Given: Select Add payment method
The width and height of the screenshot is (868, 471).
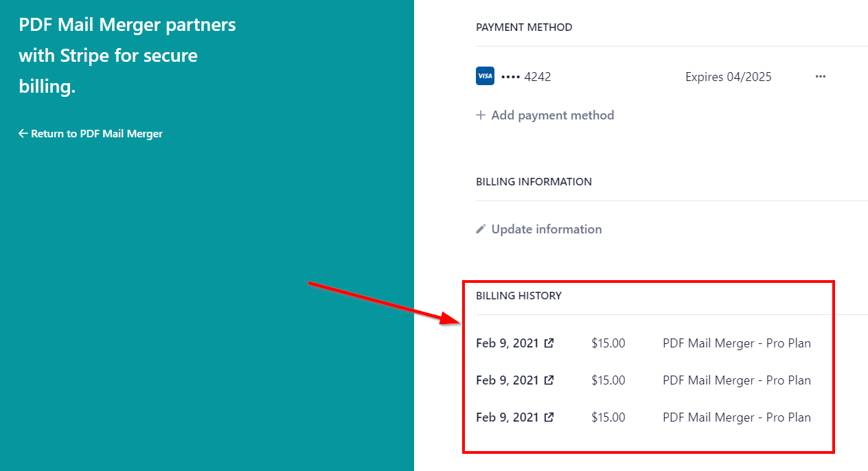Looking at the screenshot, I should [x=552, y=115].
